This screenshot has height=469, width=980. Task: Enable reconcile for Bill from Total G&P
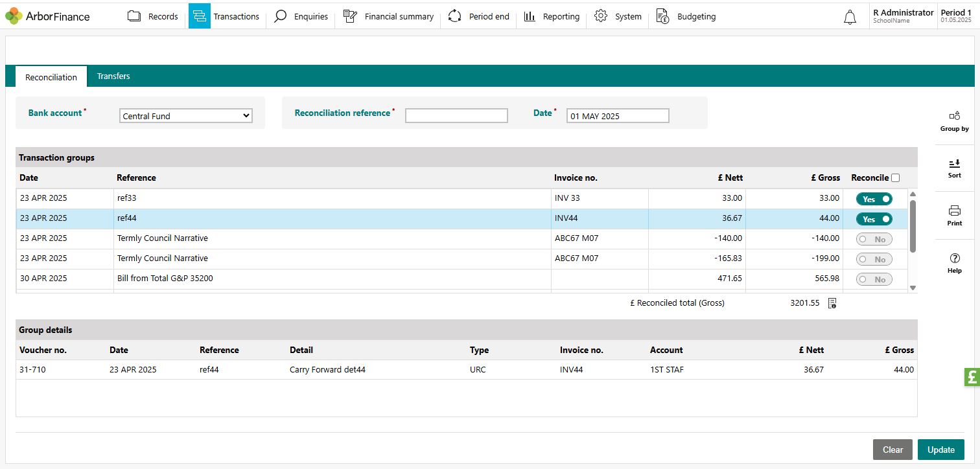pyautogui.click(x=874, y=279)
